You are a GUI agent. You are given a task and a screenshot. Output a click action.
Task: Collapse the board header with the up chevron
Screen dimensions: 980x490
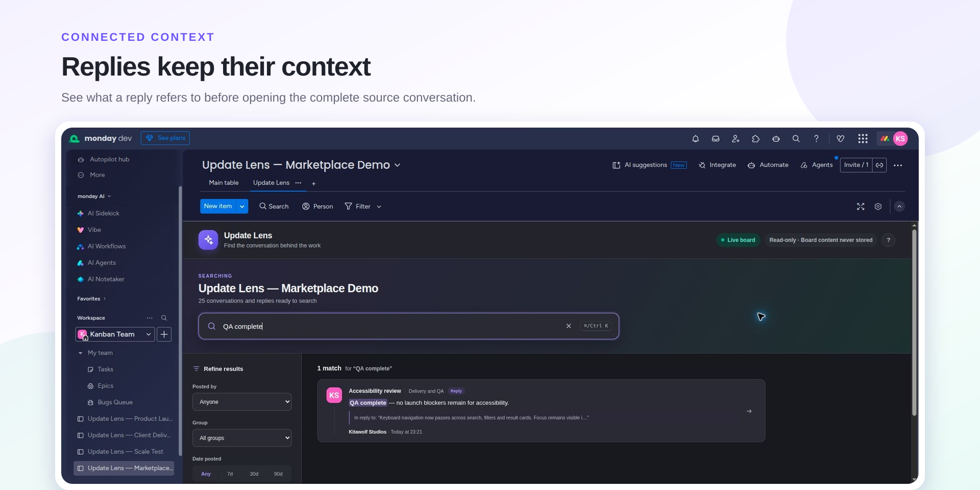coord(899,207)
